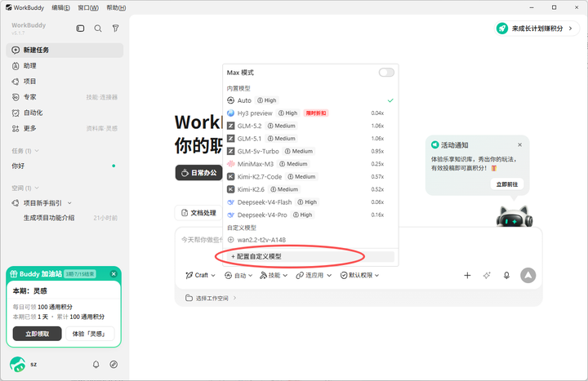Choose the GLM-5.1 model
Viewport: 588px width, 381px height.
(310, 139)
